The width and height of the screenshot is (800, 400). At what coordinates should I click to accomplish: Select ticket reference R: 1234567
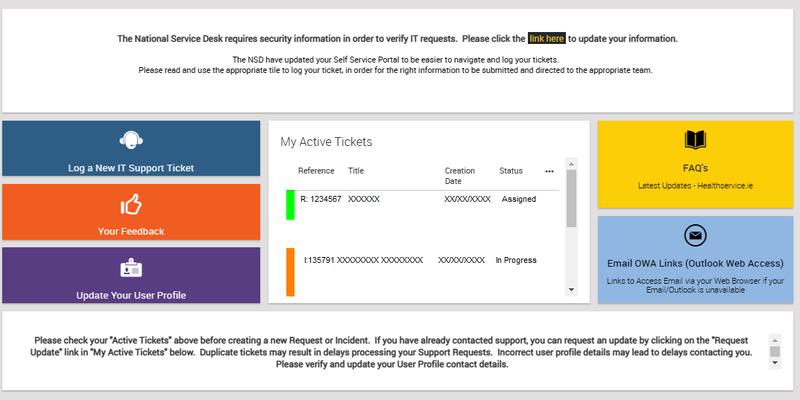click(321, 199)
